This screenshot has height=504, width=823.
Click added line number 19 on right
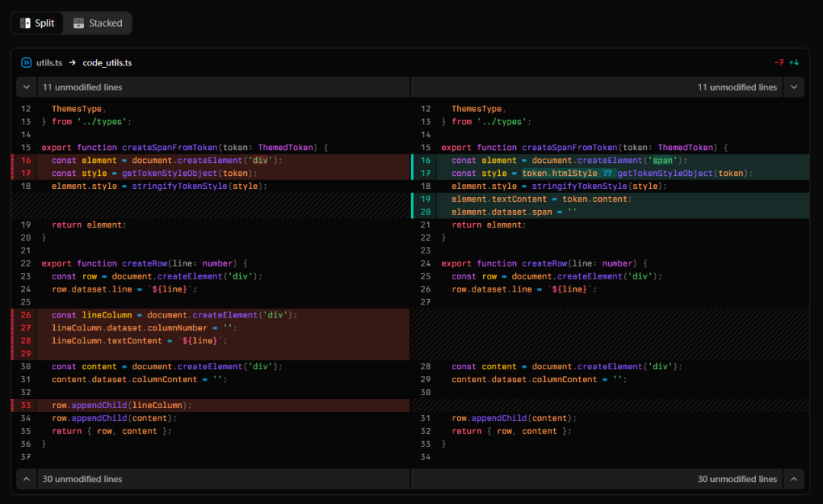(x=426, y=199)
